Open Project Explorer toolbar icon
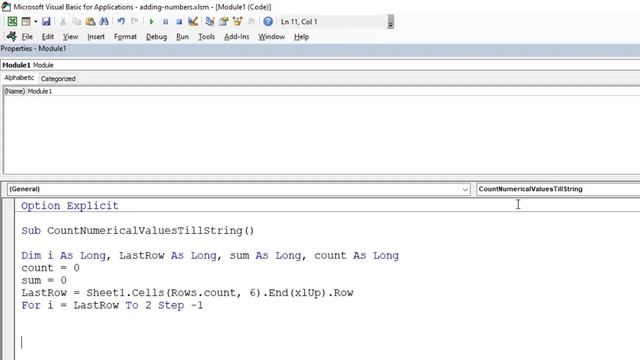640x360 pixels. click(210, 22)
